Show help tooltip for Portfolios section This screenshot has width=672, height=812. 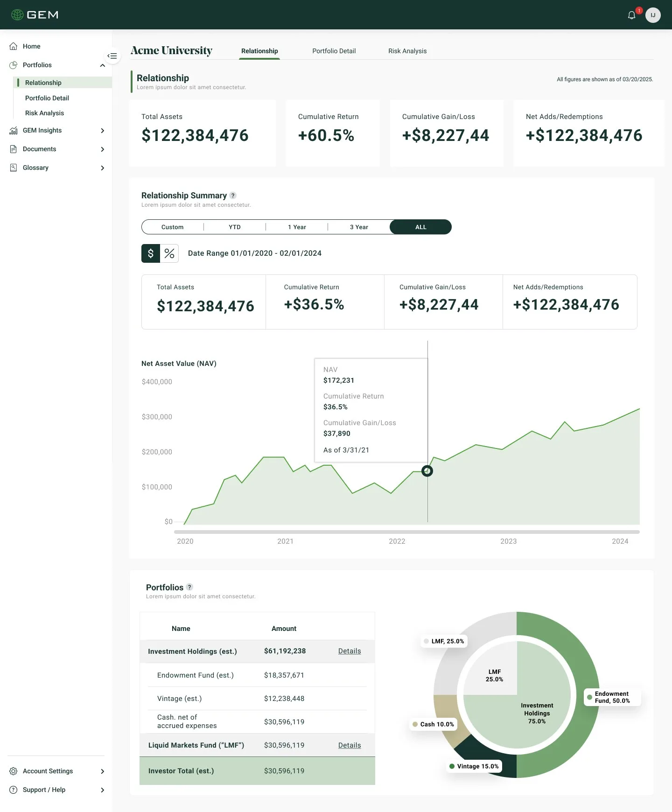(x=189, y=587)
